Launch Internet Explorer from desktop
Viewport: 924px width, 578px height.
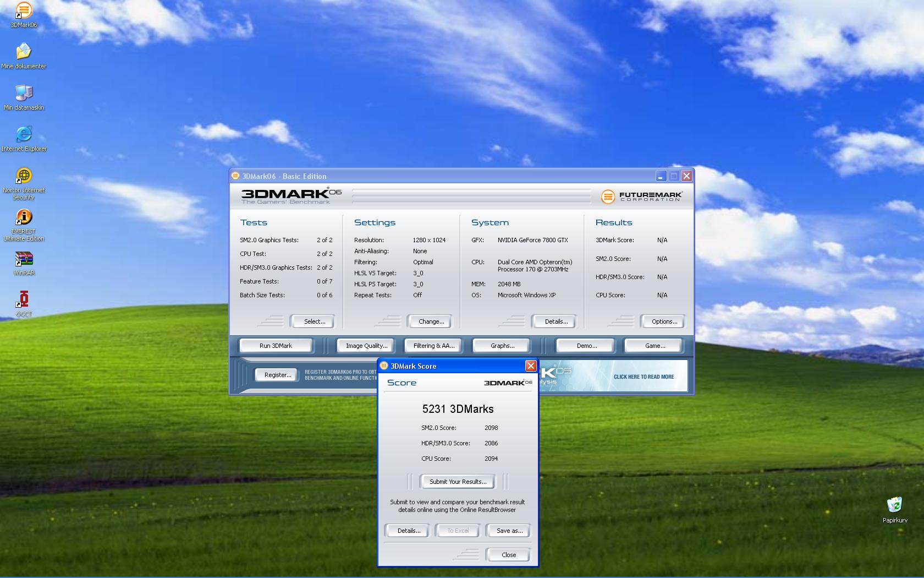[24, 139]
